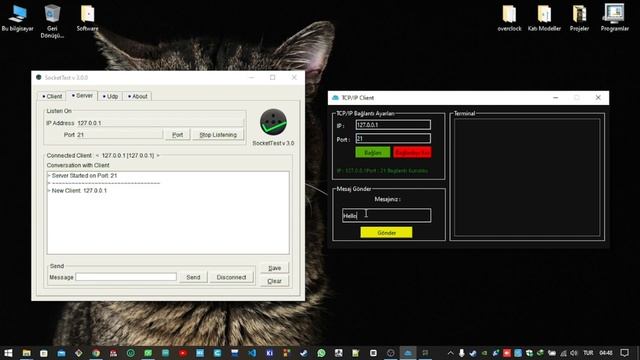
Task: Click the green connection status text
Action: click(x=382, y=171)
